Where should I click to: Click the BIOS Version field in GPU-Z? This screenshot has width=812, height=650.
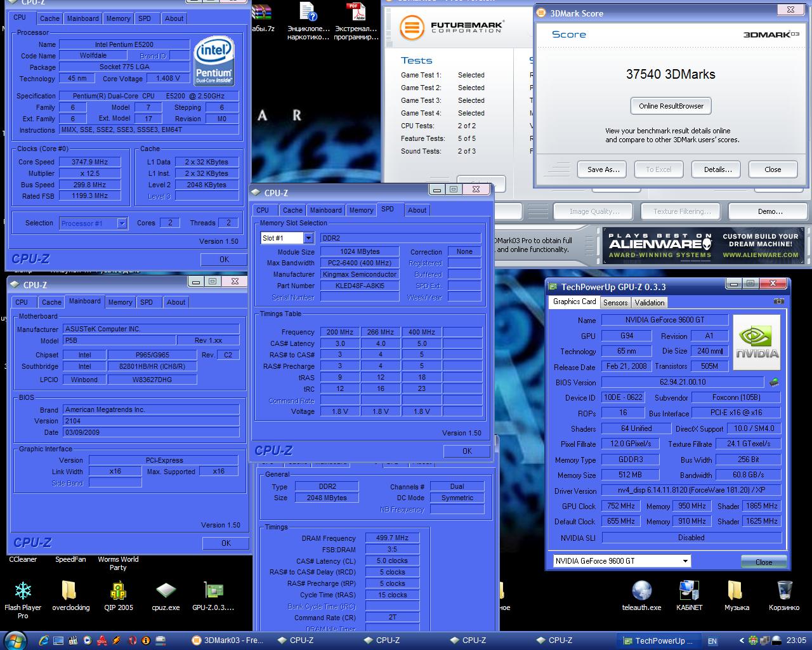pyautogui.click(x=683, y=382)
